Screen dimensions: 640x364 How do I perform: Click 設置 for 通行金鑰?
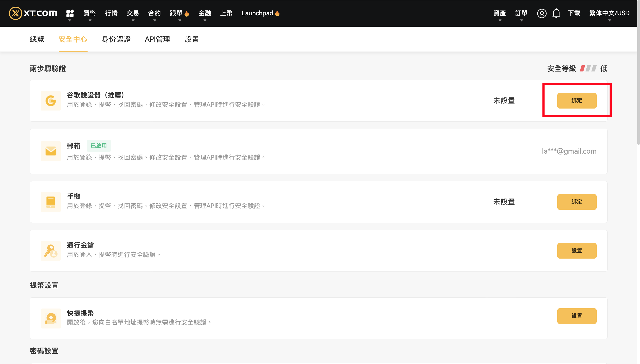(x=577, y=251)
